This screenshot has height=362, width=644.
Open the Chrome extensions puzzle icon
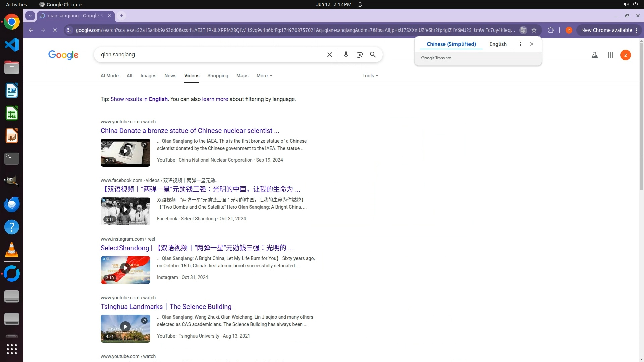pyautogui.click(x=551, y=30)
